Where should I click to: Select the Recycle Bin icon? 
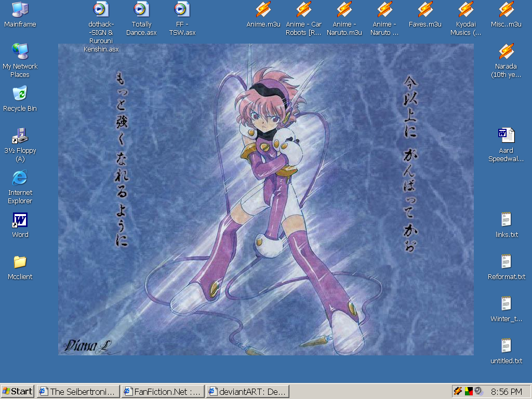click(20, 94)
